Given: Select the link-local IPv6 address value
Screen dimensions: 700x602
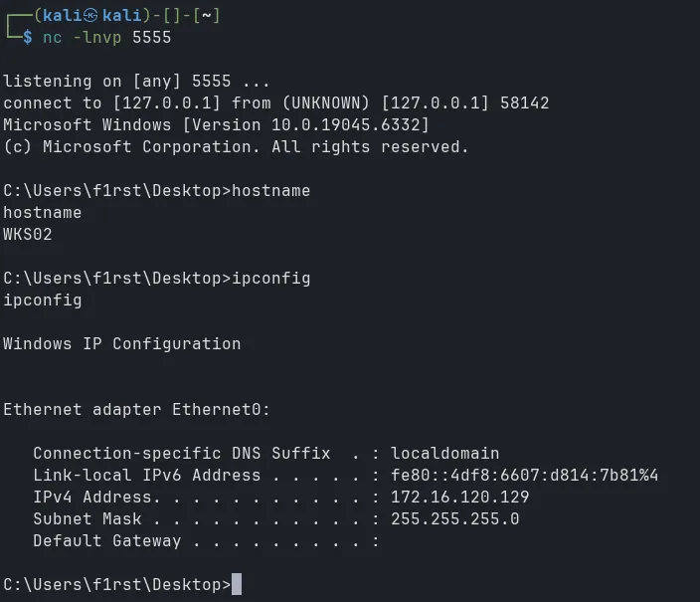Looking at the screenshot, I should (524, 476).
